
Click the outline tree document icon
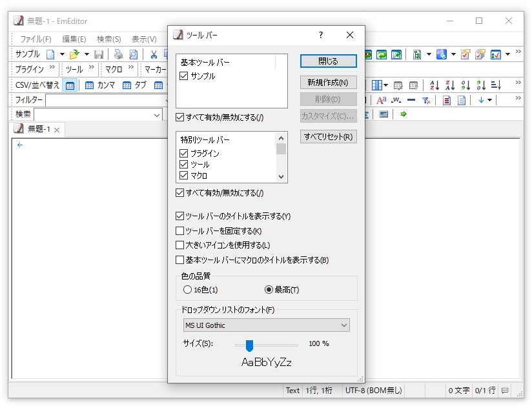(x=417, y=54)
